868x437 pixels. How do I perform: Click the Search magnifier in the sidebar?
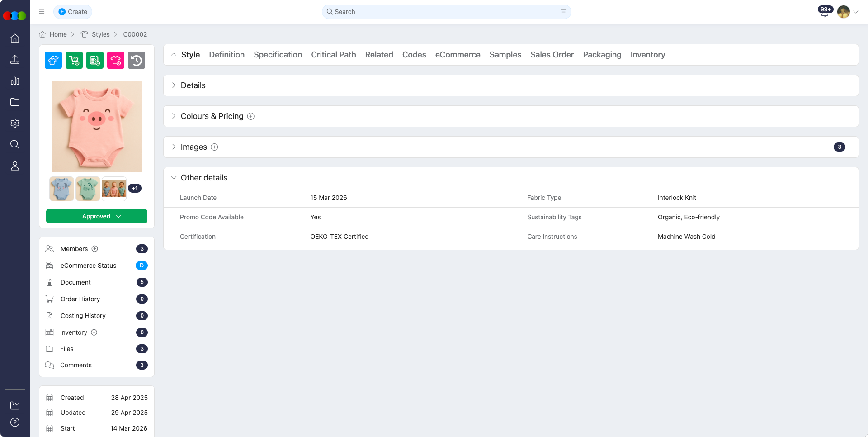[15, 145]
